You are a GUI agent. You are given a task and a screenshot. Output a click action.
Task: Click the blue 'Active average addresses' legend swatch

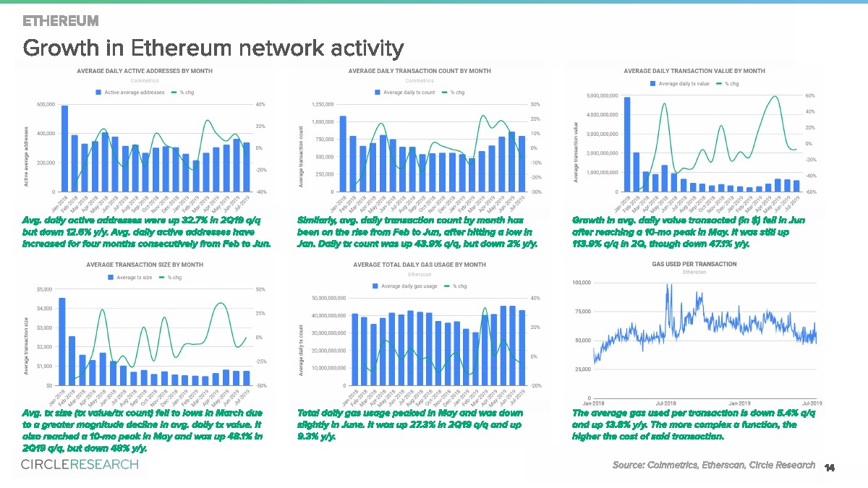pos(99,93)
